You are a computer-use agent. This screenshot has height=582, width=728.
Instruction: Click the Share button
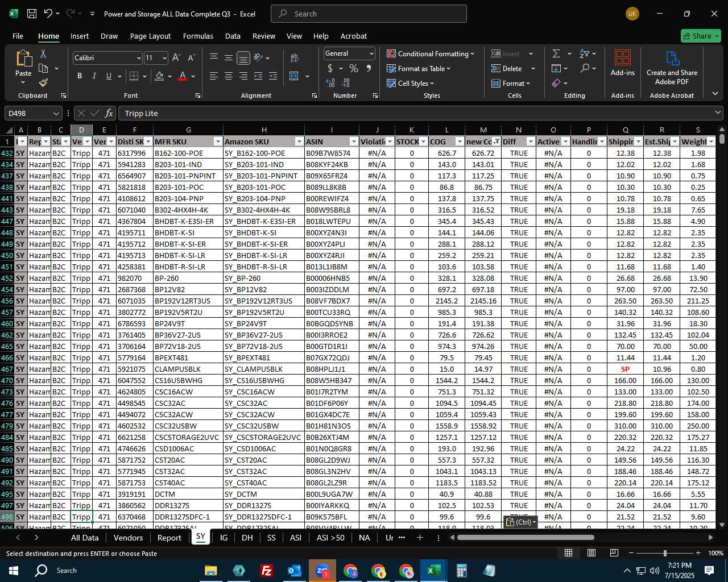click(701, 36)
